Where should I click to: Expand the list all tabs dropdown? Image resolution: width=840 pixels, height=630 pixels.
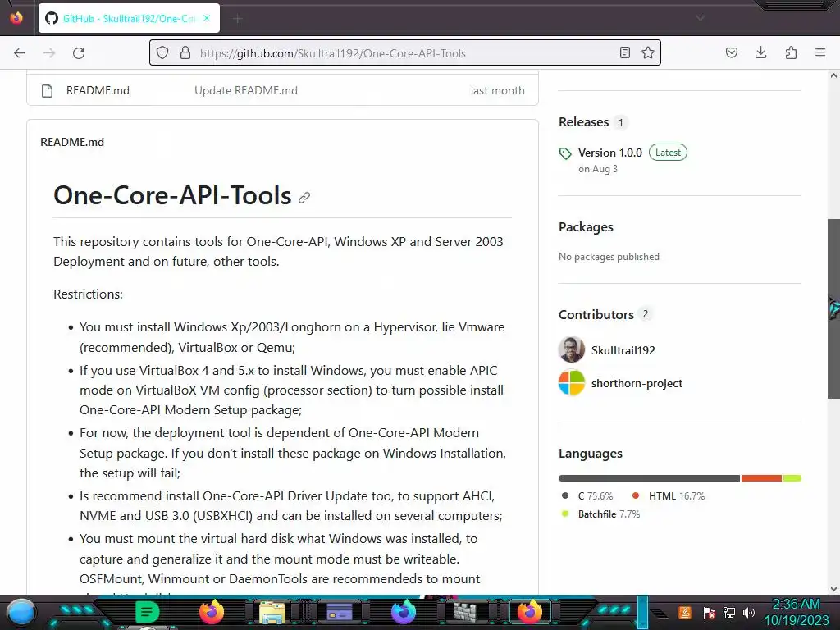click(701, 18)
